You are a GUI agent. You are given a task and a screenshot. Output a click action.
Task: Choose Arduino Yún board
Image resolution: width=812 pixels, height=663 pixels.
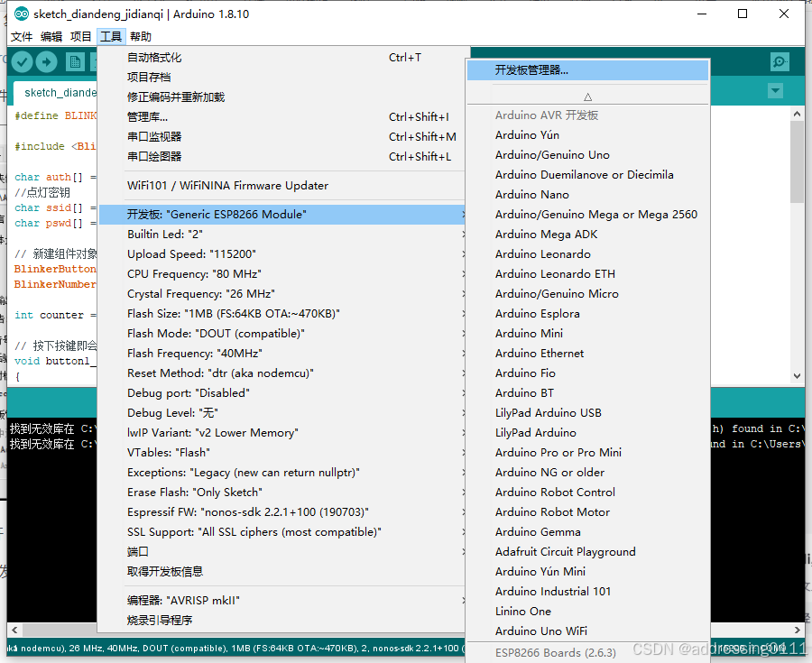click(x=587, y=135)
